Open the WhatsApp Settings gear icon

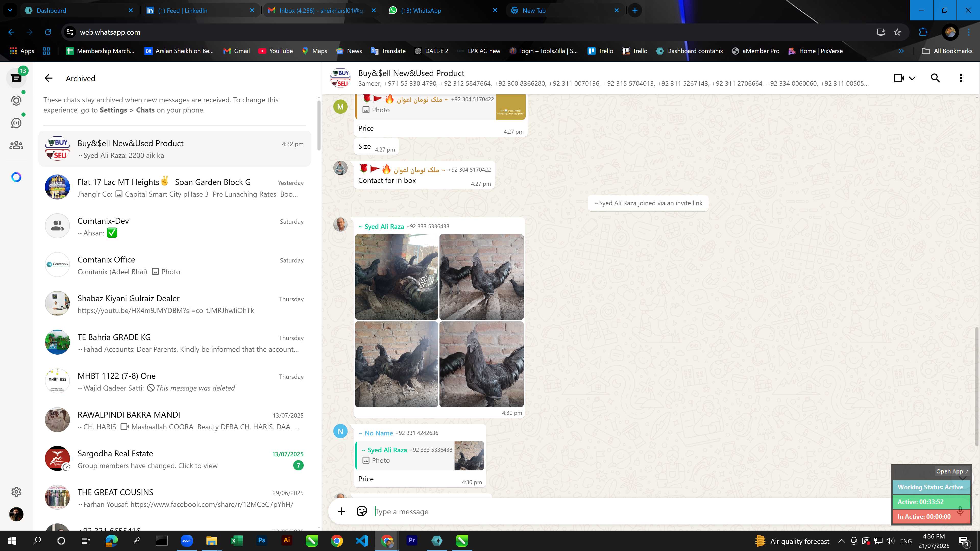point(16,492)
